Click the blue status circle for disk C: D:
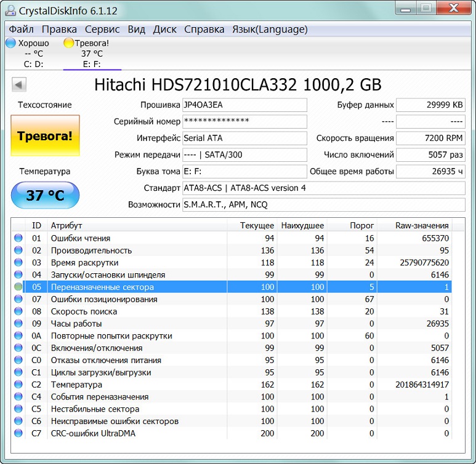This screenshot has height=464, width=476. (x=10, y=43)
